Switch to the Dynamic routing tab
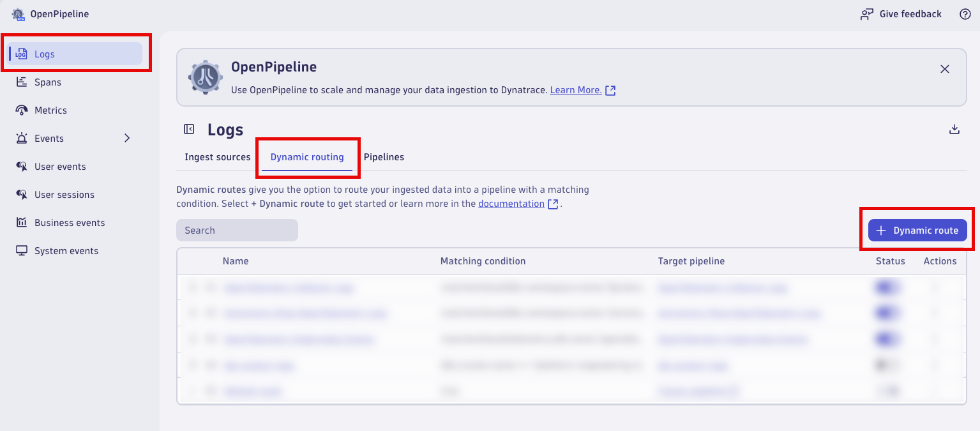 tap(307, 157)
